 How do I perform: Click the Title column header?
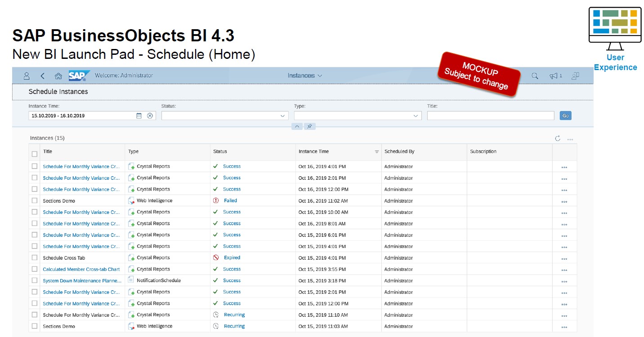click(x=48, y=151)
